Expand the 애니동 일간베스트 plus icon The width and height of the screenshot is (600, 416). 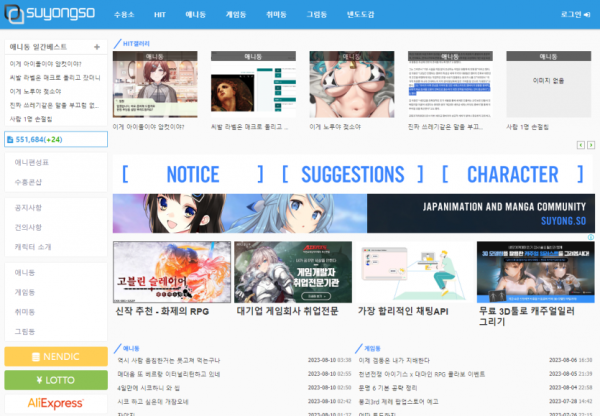[96, 47]
